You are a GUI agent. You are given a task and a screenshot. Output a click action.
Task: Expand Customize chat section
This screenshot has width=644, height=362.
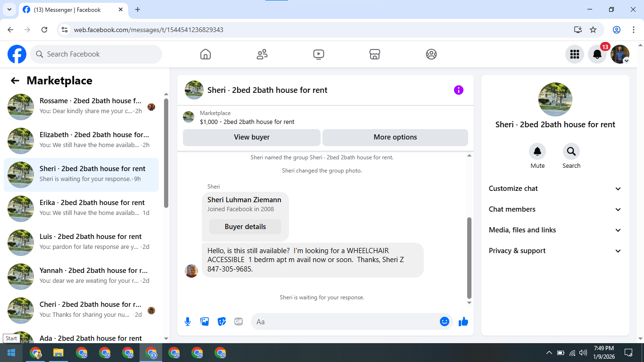point(555,189)
